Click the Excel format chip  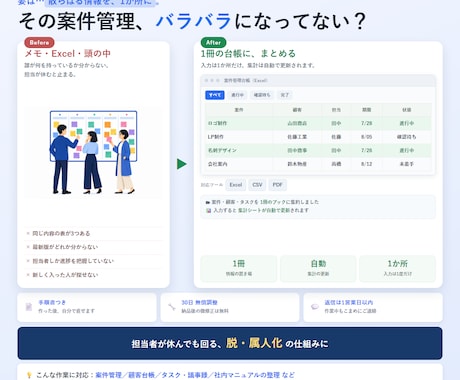click(x=235, y=185)
